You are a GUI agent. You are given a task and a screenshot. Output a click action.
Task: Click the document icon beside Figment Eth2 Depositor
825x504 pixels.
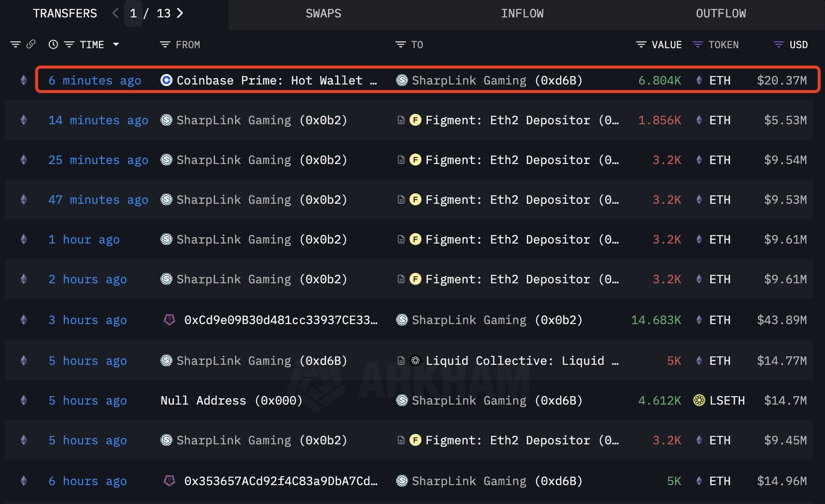pos(401,120)
